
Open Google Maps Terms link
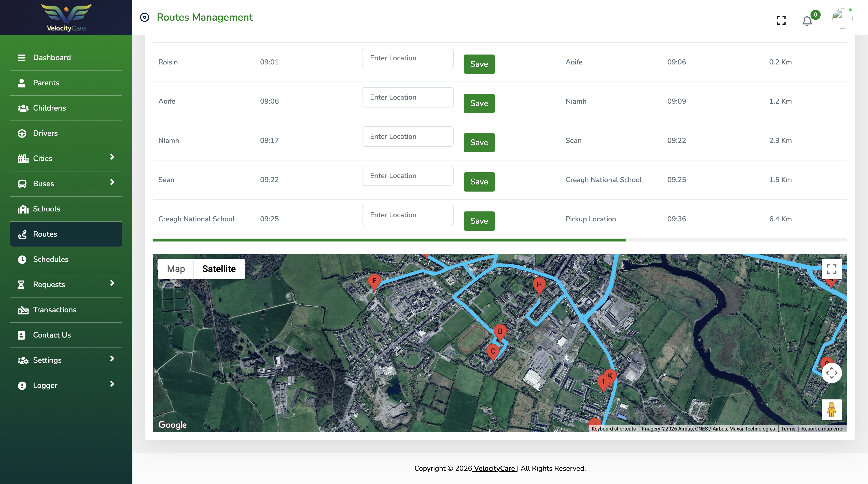788,429
